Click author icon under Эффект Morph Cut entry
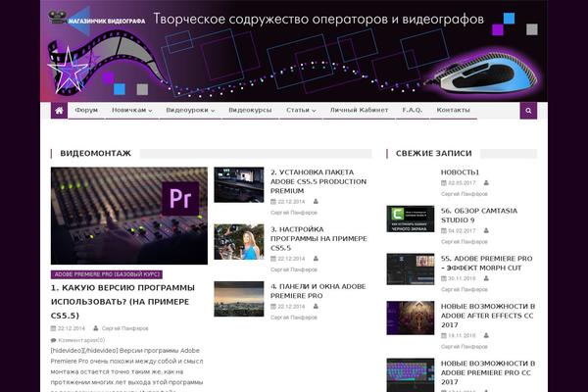This screenshot has height=392, width=588. (486, 278)
